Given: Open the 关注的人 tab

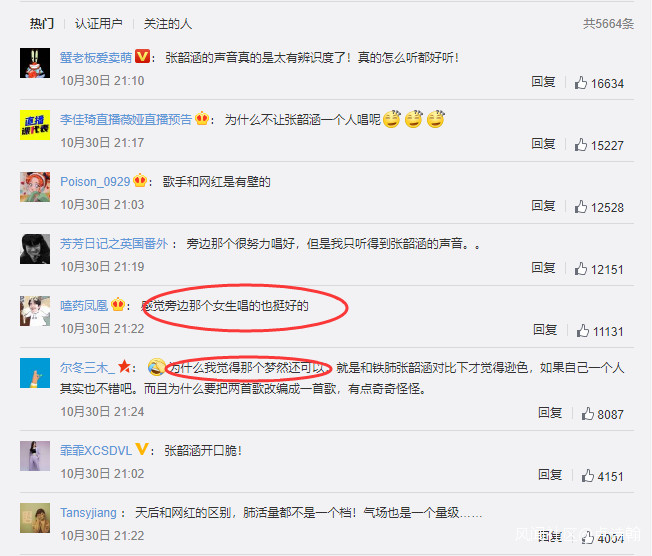Looking at the screenshot, I should click(168, 24).
